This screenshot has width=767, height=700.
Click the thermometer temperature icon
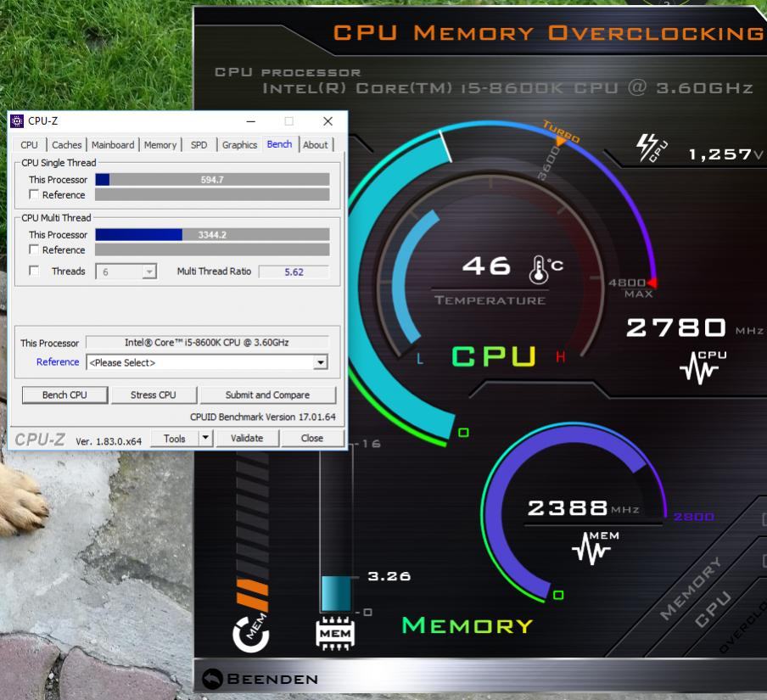click(x=539, y=270)
